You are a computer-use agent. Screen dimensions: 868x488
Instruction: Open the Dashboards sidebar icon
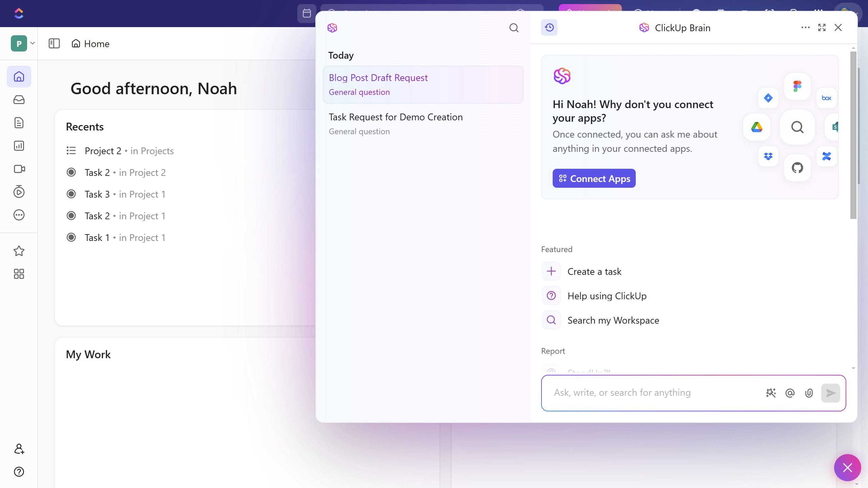coord(19,146)
